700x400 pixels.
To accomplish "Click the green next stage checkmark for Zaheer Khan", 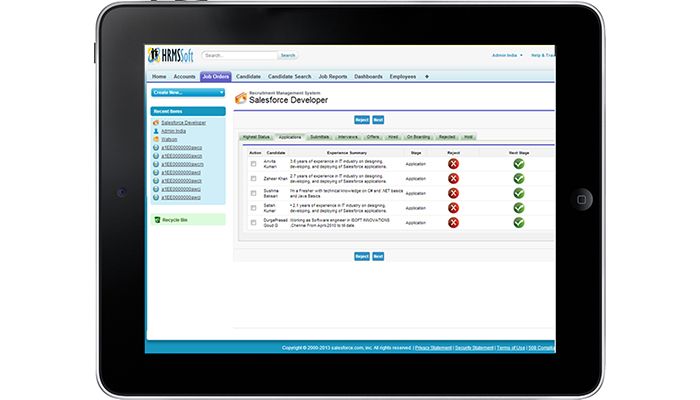I will [x=518, y=179].
